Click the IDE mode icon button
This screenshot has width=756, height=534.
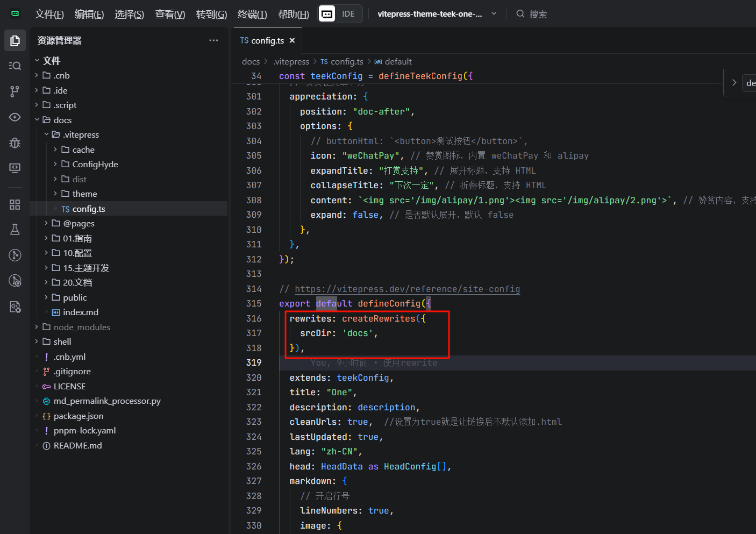(x=327, y=14)
